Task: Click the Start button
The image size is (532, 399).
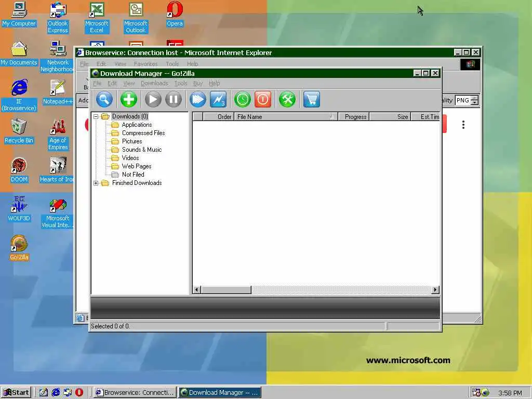Action: [16, 393]
